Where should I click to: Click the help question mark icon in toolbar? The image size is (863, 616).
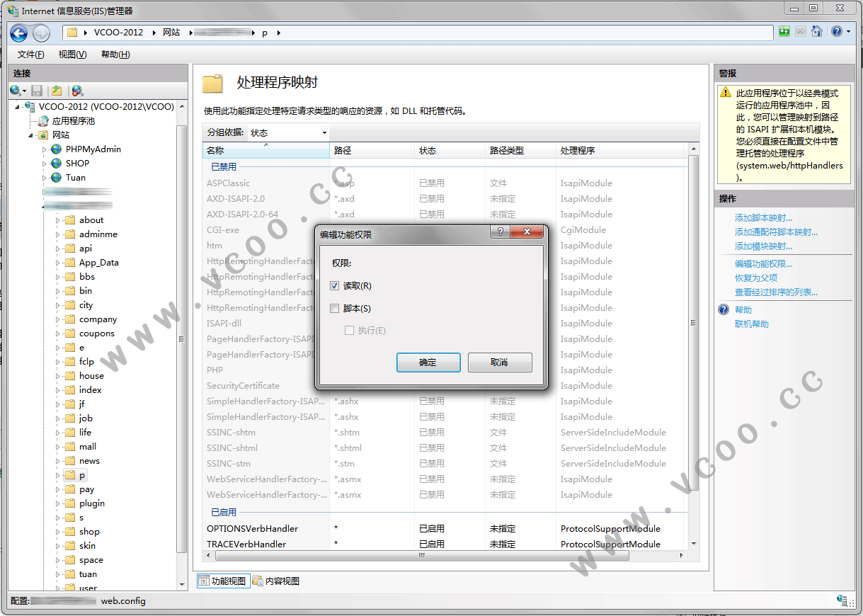tap(837, 32)
